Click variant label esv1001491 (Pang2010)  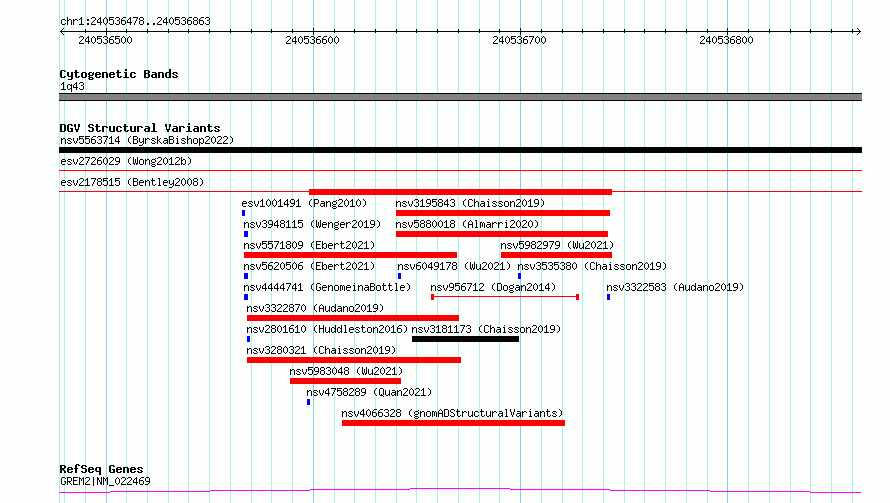(304, 203)
